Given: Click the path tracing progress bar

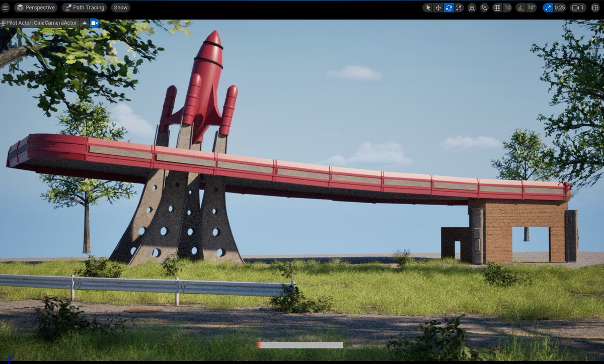Looking at the screenshot, I should pos(299,345).
